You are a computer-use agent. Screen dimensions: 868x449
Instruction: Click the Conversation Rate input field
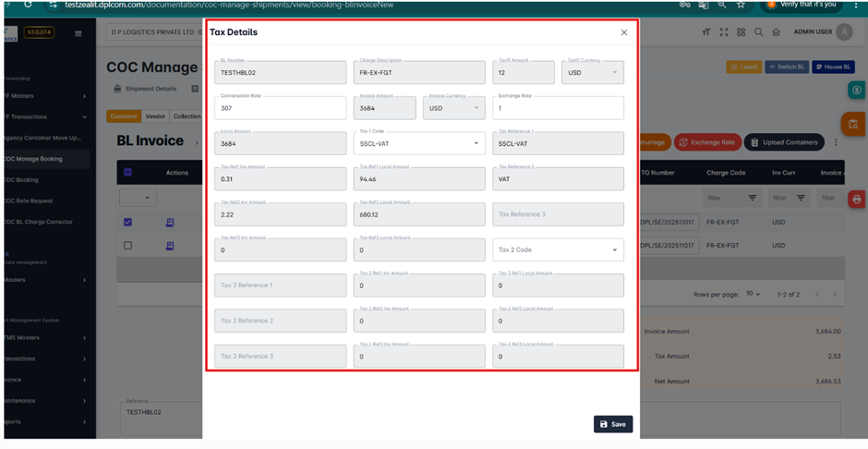click(280, 108)
